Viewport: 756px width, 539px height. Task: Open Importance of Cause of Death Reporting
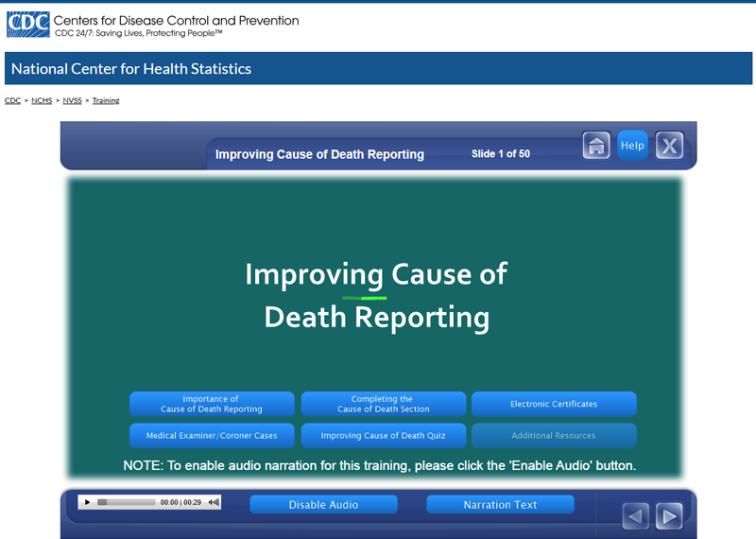click(x=212, y=405)
